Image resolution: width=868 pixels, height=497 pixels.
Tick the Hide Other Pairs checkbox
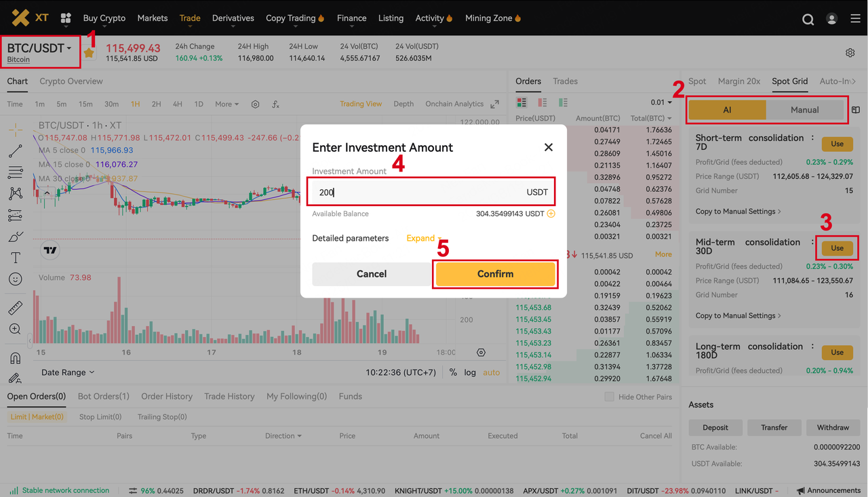pyautogui.click(x=609, y=397)
